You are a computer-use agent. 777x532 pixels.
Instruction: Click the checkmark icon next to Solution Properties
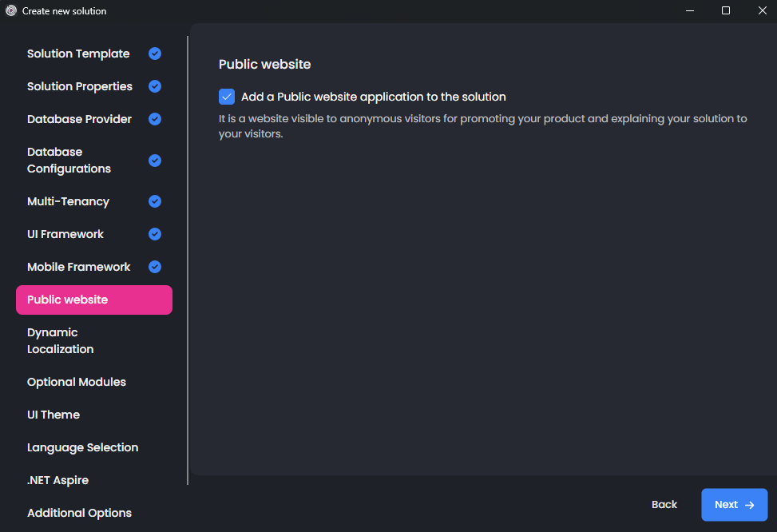pyautogui.click(x=155, y=86)
